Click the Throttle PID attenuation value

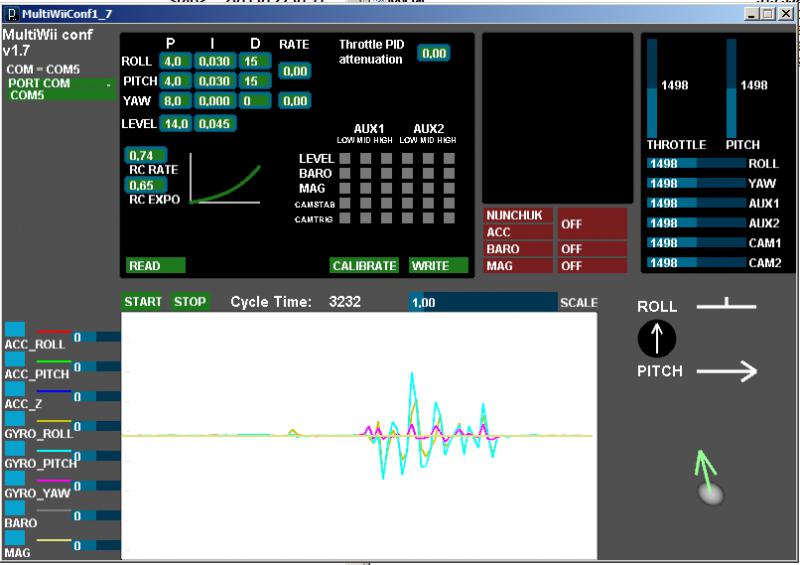click(x=433, y=53)
